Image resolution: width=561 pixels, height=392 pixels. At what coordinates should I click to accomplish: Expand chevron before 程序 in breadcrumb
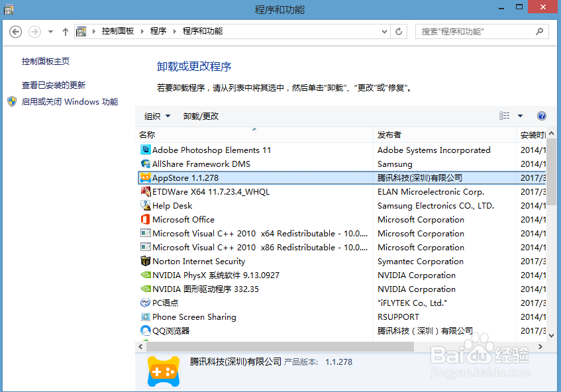pyautogui.click(x=142, y=32)
